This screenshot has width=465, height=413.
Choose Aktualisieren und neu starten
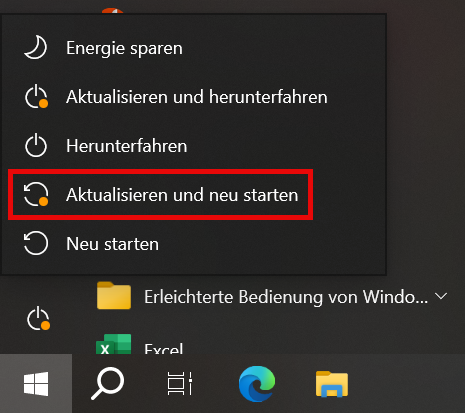click(194, 195)
